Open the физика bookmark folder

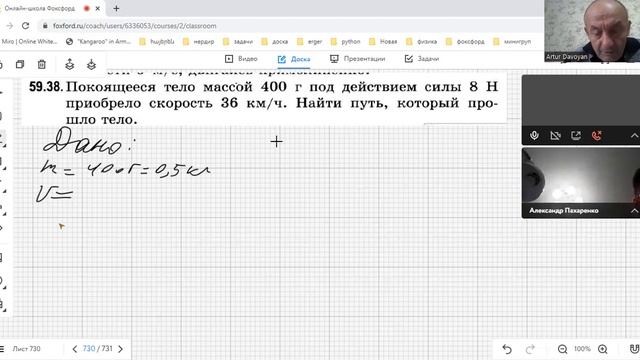point(422,42)
